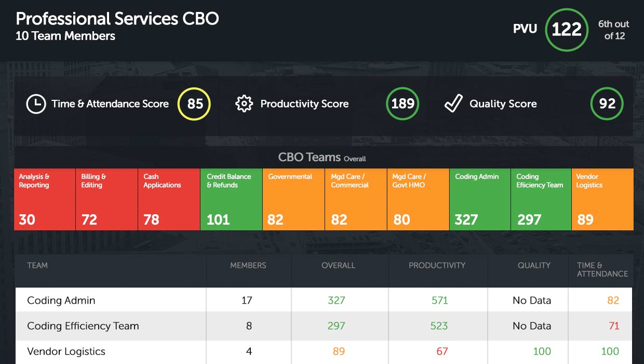Open the Coding Admin table row

(61, 301)
